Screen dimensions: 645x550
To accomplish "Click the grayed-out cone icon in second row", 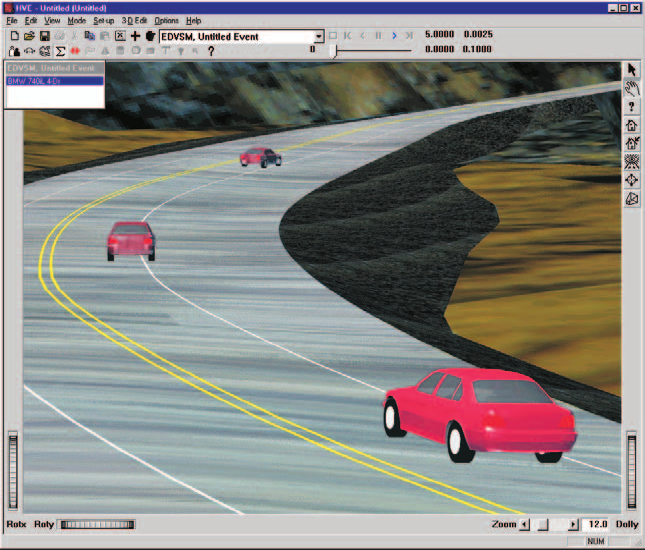I will pyautogui.click(x=105, y=51).
